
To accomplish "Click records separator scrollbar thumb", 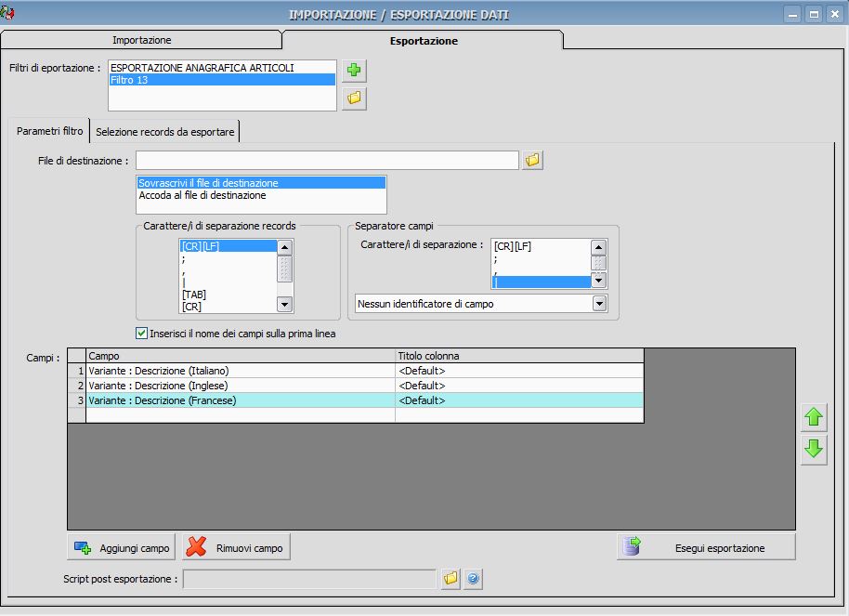I will tap(285, 269).
